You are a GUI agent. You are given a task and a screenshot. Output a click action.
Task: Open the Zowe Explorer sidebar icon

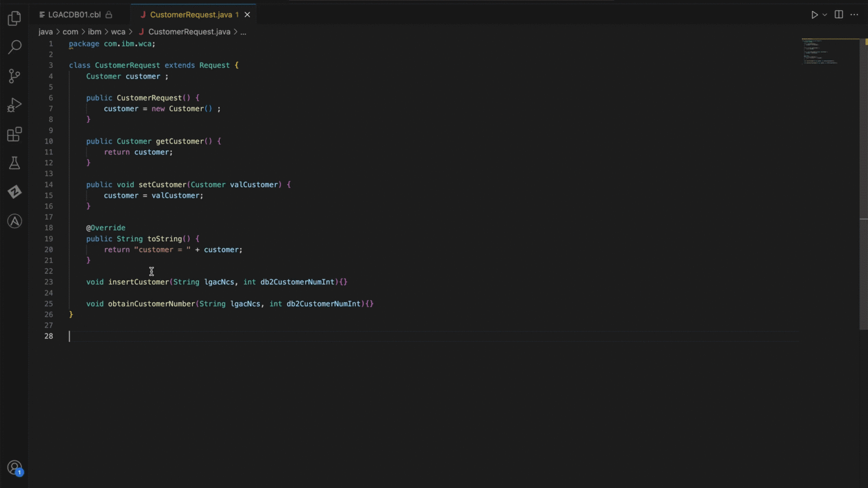[14, 192]
